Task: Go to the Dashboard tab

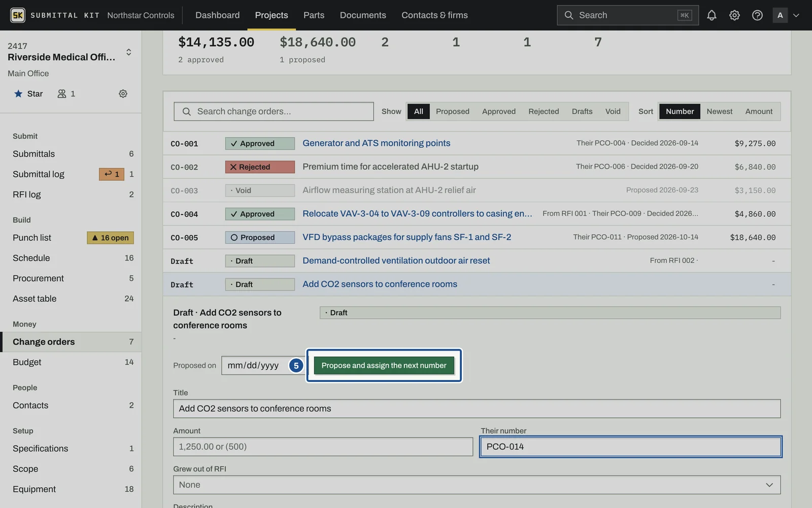Action: point(217,15)
